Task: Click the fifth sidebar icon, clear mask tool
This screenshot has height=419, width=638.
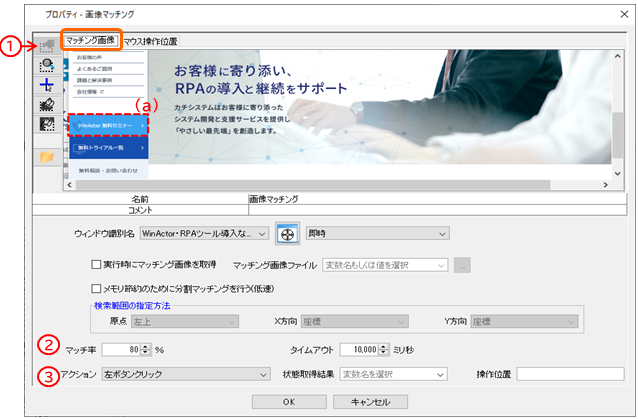Action: (47, 124)
